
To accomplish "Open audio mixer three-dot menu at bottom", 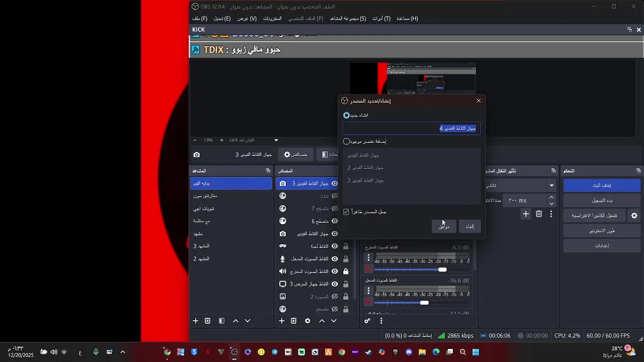I will 381,321.
